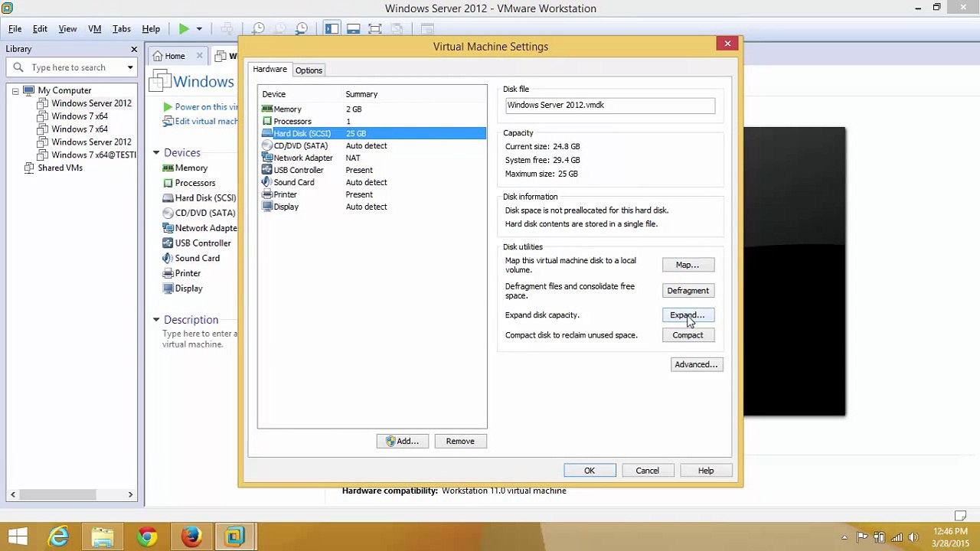Open the File menu

pyautogui.click(x=15, y=29)
